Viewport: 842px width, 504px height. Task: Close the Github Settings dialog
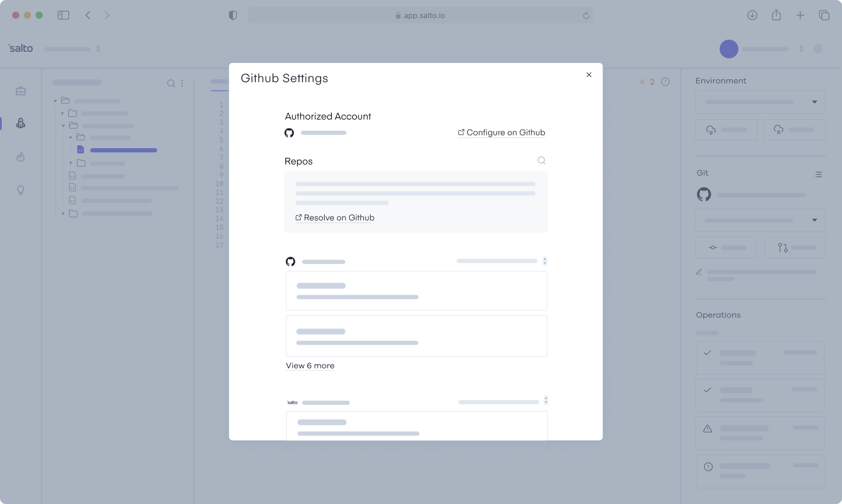(589, 75)
